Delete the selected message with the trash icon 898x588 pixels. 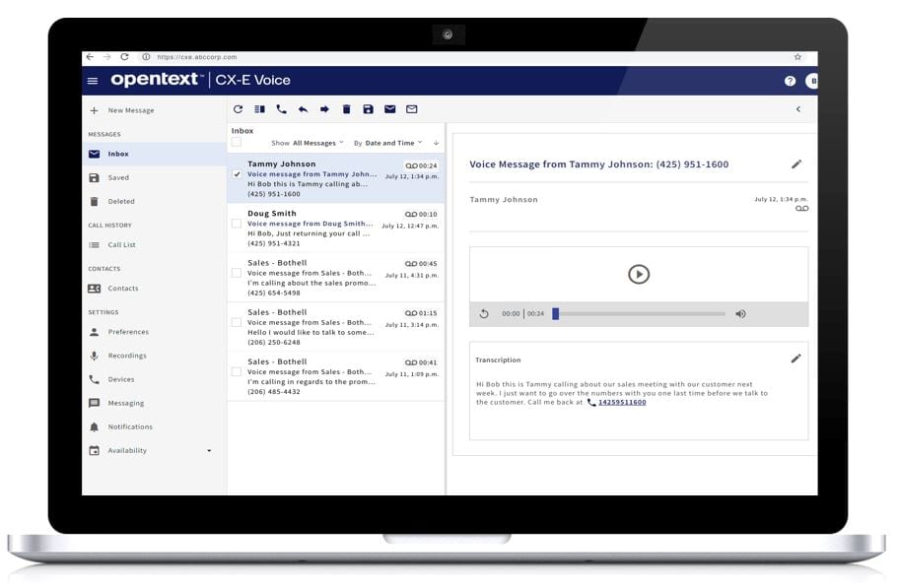347,109
